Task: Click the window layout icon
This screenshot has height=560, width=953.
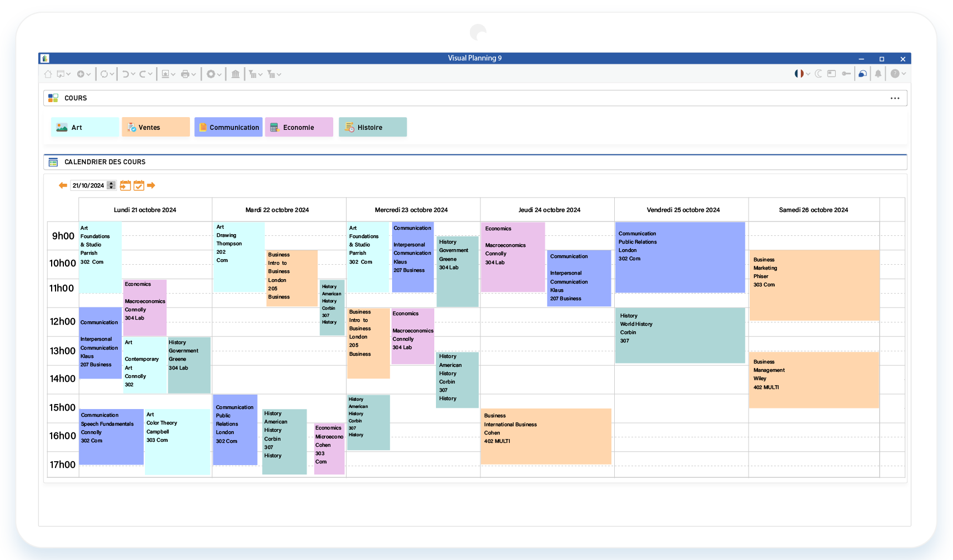Action: click(x=831, y=73)
